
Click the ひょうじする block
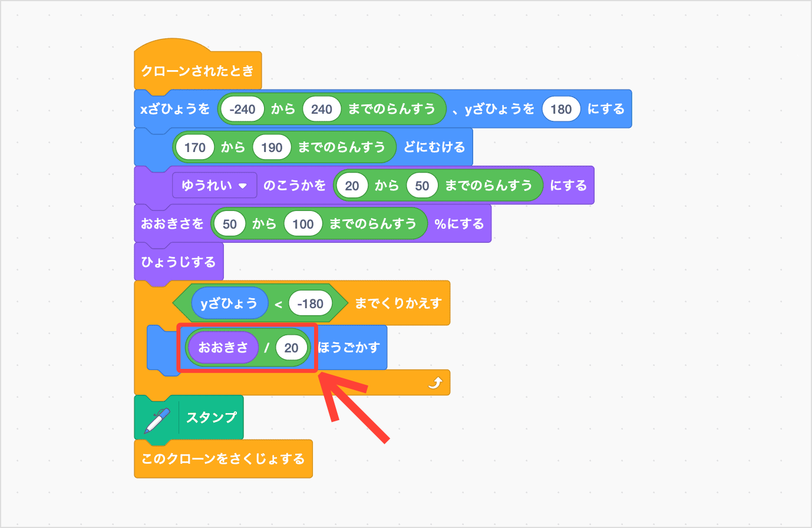[x=179, y=262]
